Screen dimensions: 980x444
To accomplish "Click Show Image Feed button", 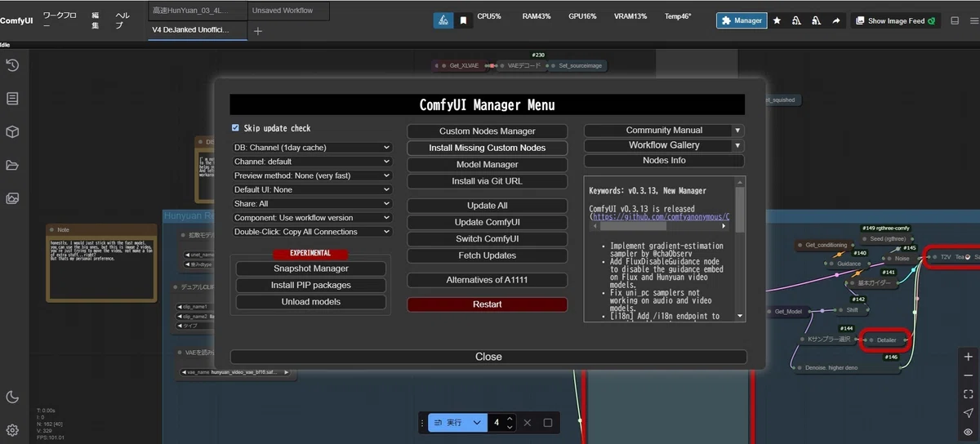I will pyautogui.click(x=896, y=20).
